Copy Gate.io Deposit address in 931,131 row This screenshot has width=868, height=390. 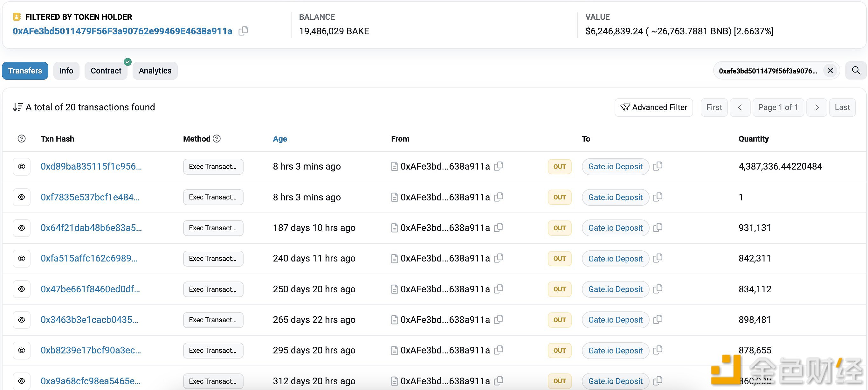658,228
